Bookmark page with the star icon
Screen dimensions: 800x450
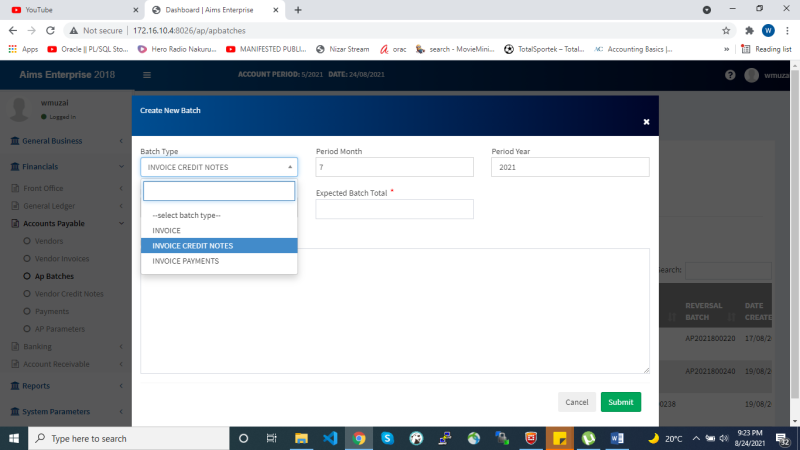point(725,30)
